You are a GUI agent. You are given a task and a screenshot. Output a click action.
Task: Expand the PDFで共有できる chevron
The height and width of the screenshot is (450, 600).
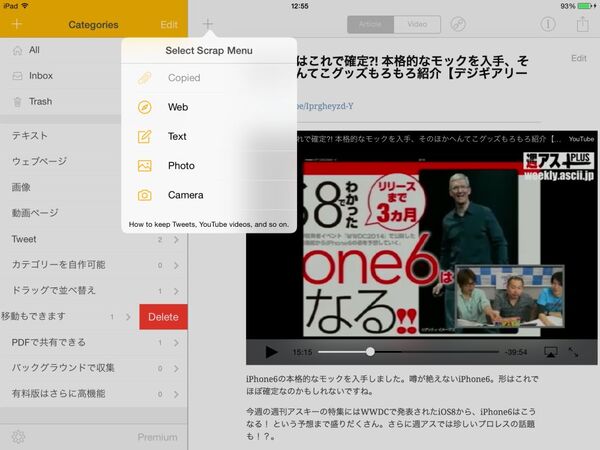click(176, 343)
